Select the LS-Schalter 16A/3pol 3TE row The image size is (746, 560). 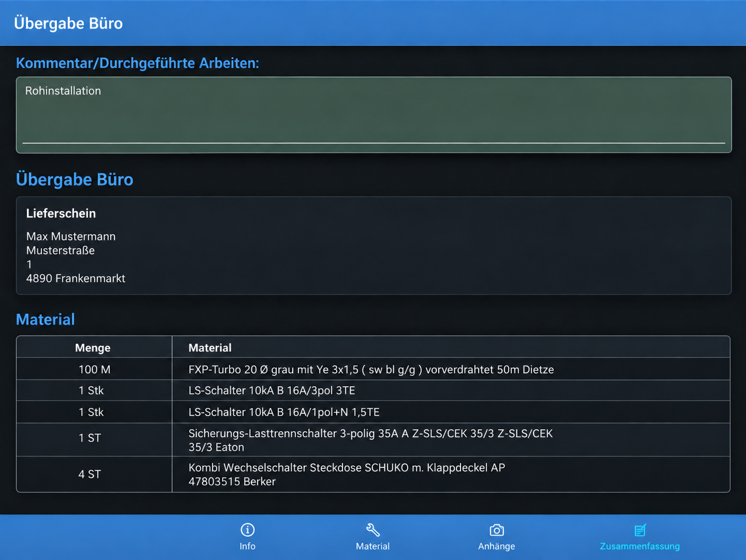373,391
